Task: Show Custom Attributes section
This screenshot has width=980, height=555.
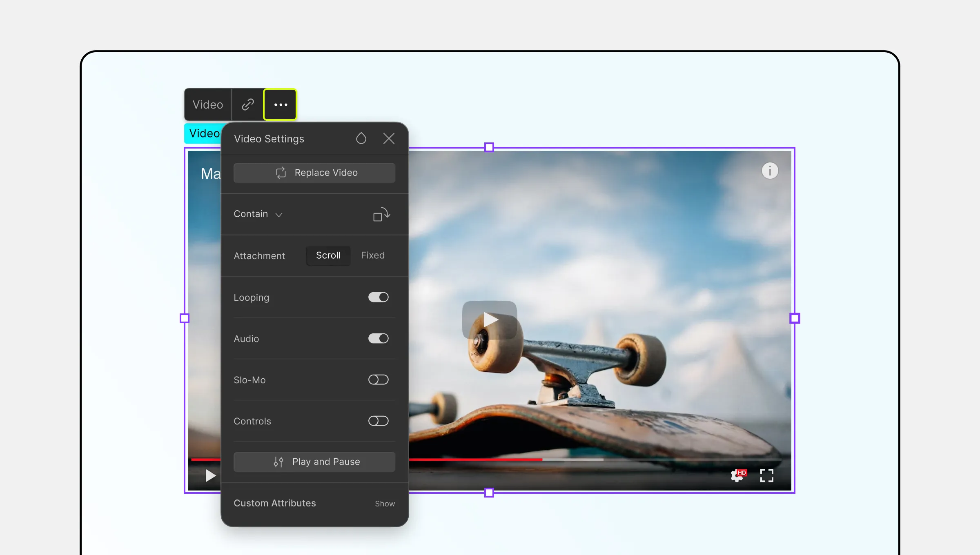Action: pos(384,503)
